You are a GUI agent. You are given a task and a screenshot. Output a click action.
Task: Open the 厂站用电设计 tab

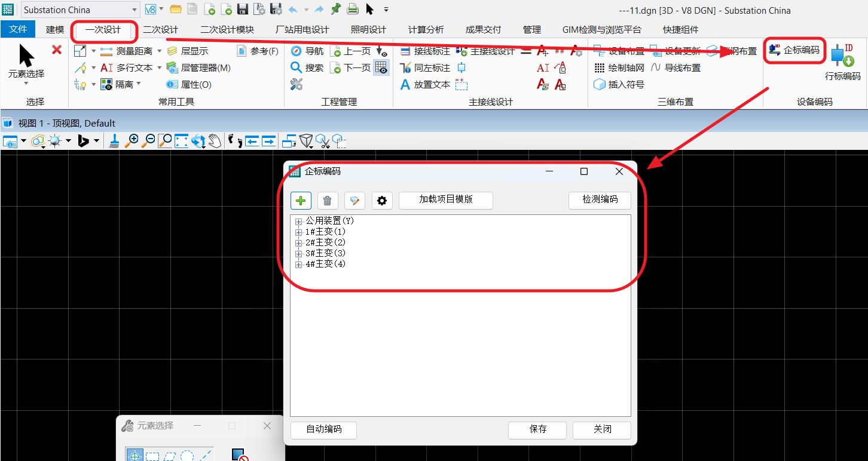pos(302,29)
